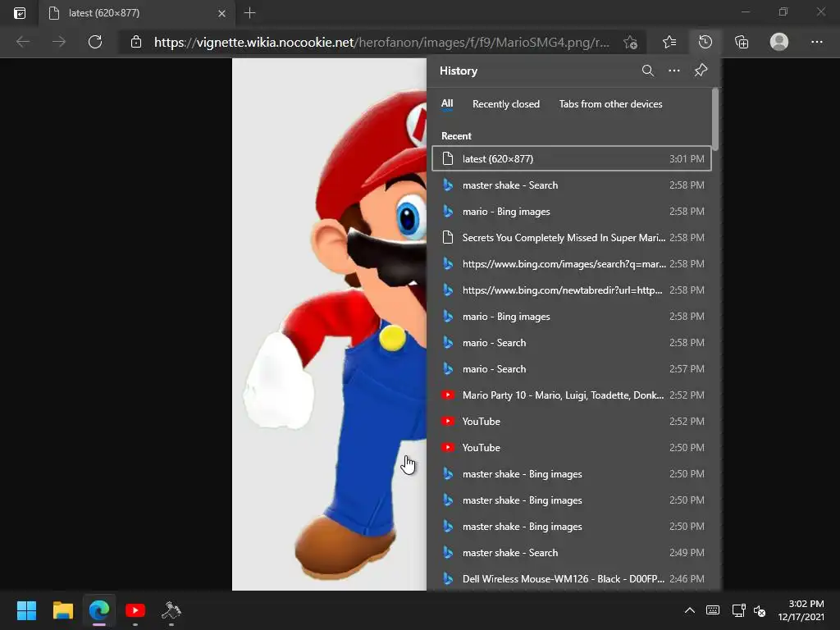Open bing.com/images/search?q=mar history entry
Image resolution: width=840 pixels, height=630 pixels.
[x=572, y=263]
